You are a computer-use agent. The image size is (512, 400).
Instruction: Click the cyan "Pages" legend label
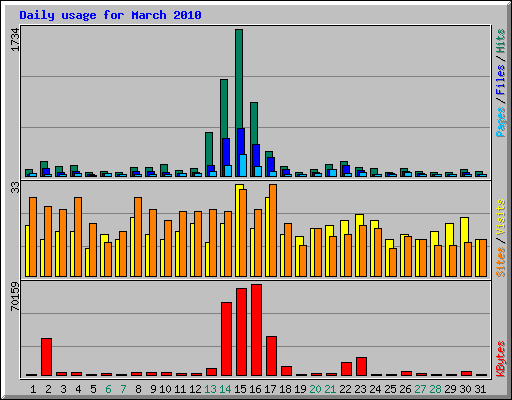500,122
